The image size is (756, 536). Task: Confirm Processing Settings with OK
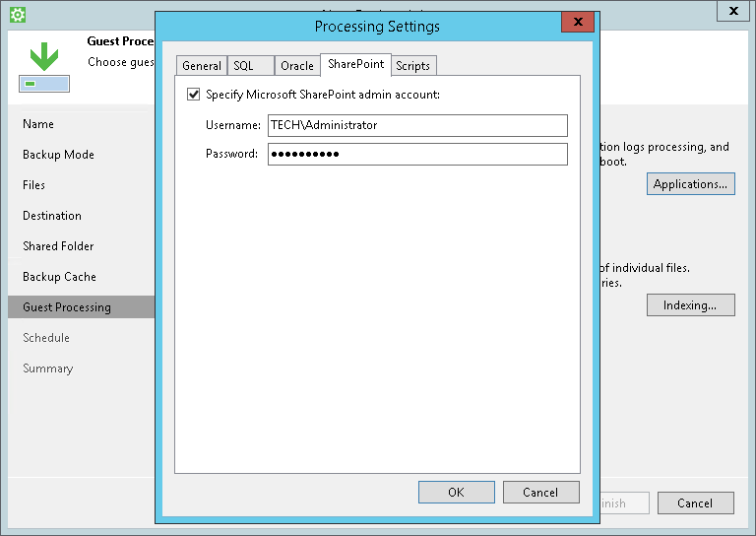[456, 492]
